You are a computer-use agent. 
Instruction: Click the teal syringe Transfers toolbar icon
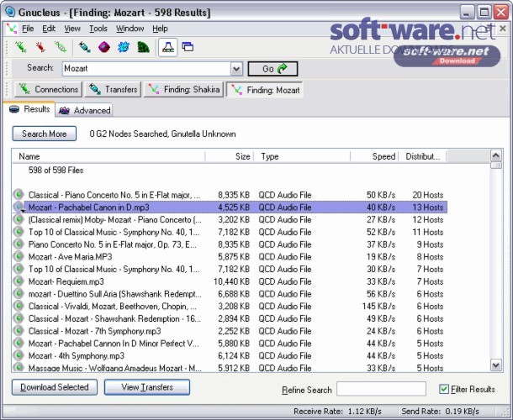tap(84, 47)
